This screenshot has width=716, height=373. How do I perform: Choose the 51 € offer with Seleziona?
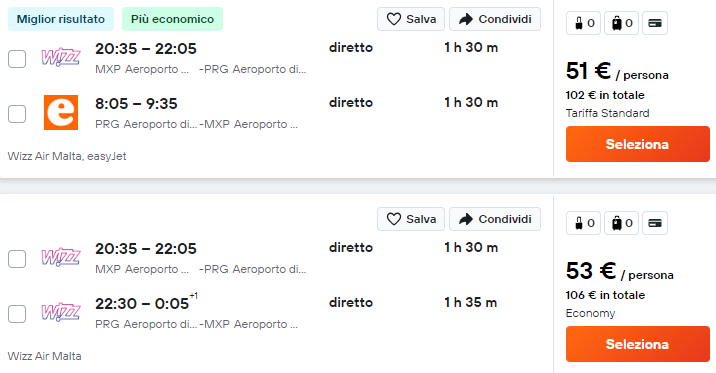[637, 144]
